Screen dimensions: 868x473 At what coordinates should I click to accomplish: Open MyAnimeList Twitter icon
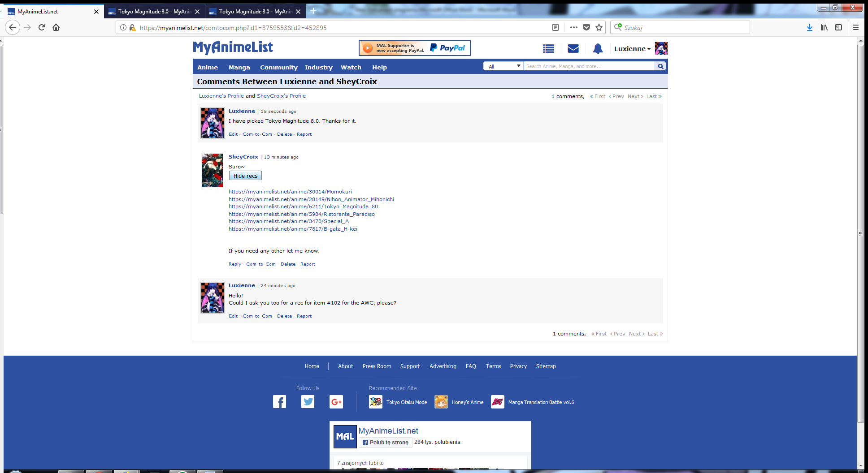point(308,402)
